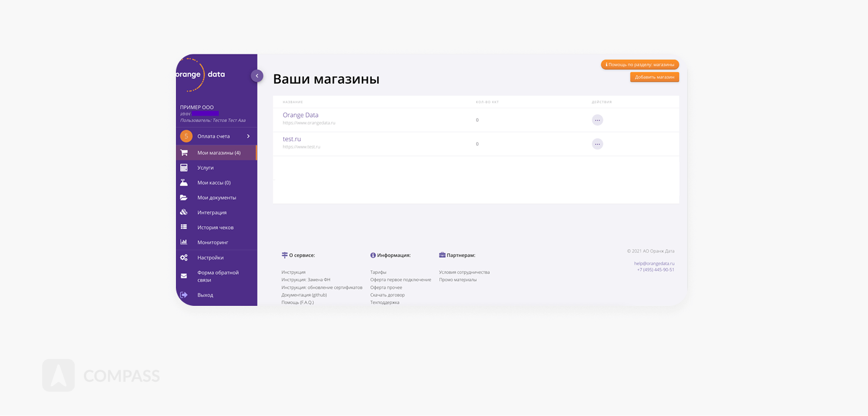The width and height of the screenshot is (868, 416).
Task: Click the help@orangedata.ru email link
Action: tap(654, 264)
